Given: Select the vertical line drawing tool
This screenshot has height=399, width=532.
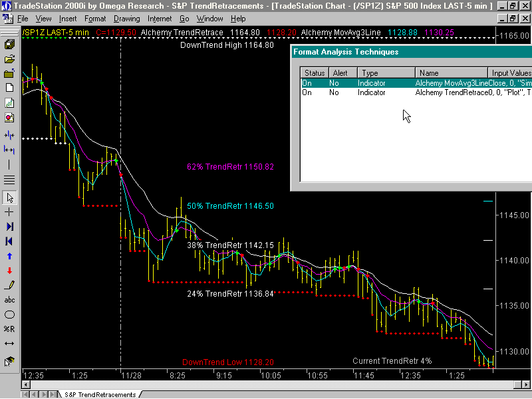Looking at the screenshot, I should click(9, 164).
